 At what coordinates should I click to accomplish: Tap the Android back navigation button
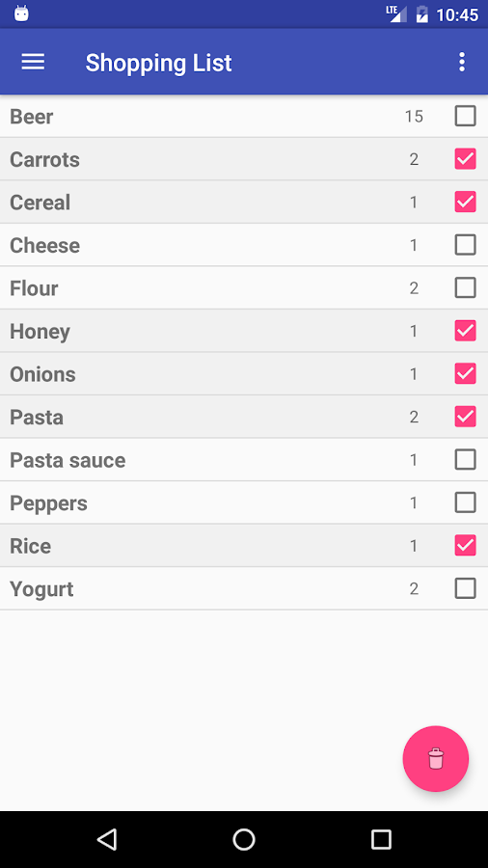pyautogui.click(x=107, y=839)
